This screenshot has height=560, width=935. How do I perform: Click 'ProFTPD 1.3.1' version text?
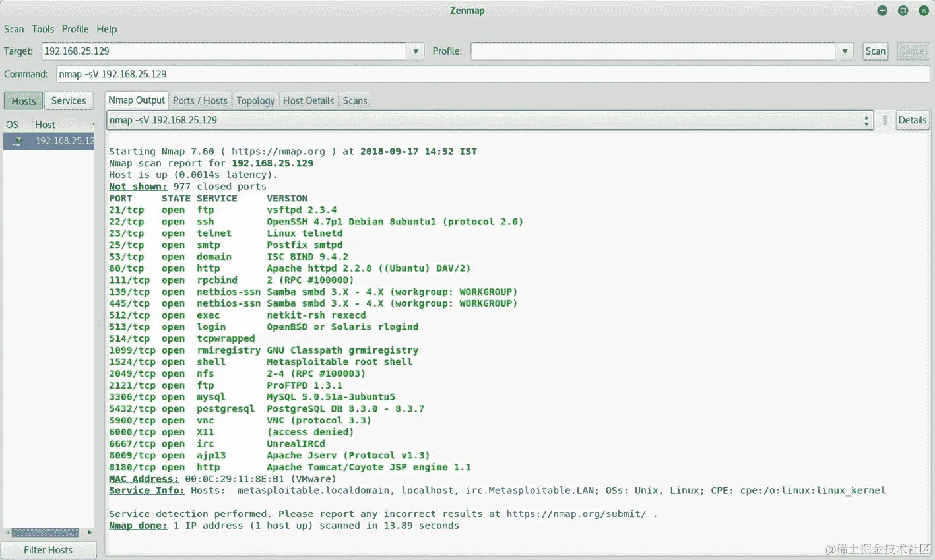[x=304, y=385]
